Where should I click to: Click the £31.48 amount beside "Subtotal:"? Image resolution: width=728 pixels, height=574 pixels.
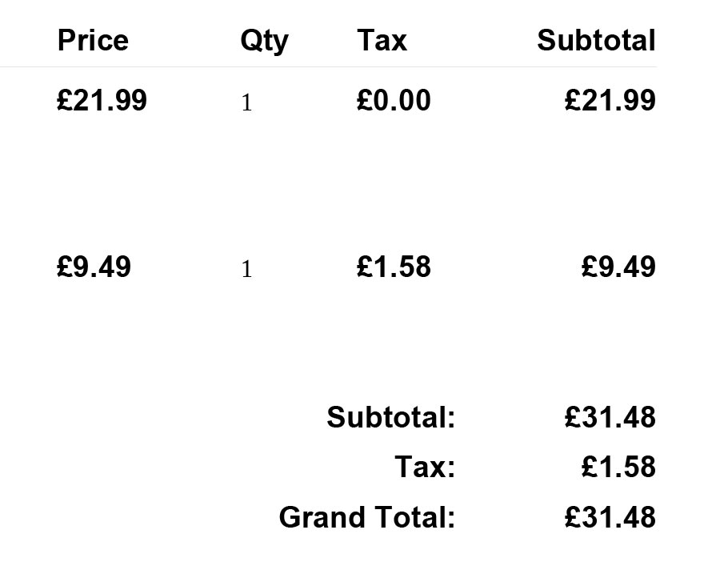tap(610, 417)
